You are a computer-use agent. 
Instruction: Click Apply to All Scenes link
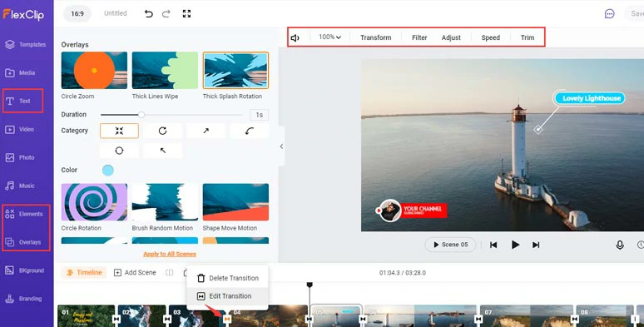coord(170,254)
